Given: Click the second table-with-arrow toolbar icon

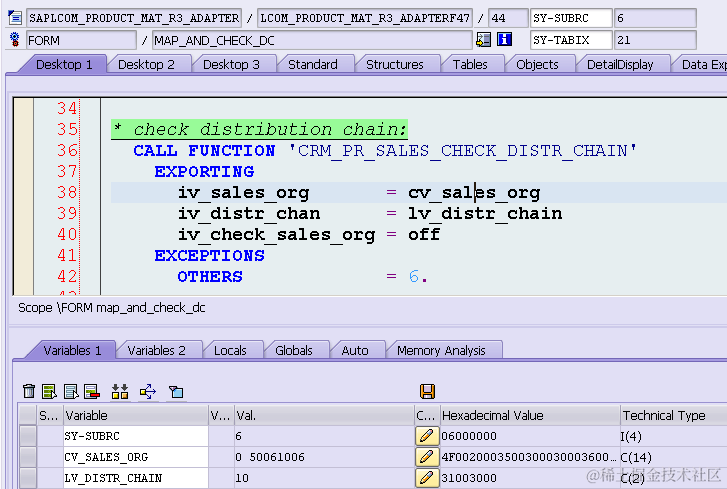Looking at the screenshot, I should pos(71,392).
